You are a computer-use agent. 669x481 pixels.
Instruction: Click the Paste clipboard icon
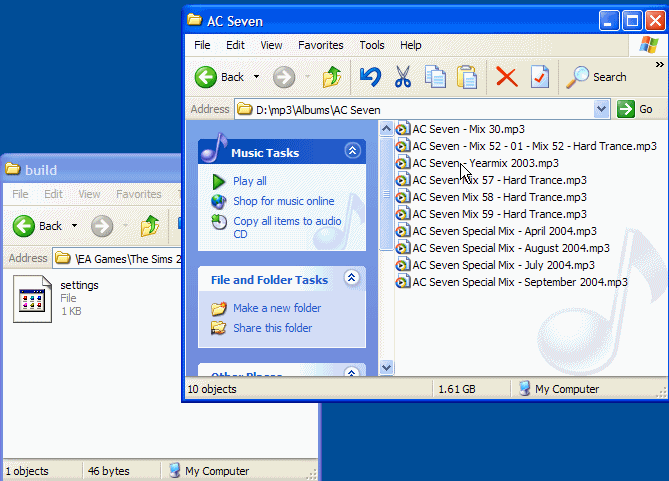click(467, 77)
